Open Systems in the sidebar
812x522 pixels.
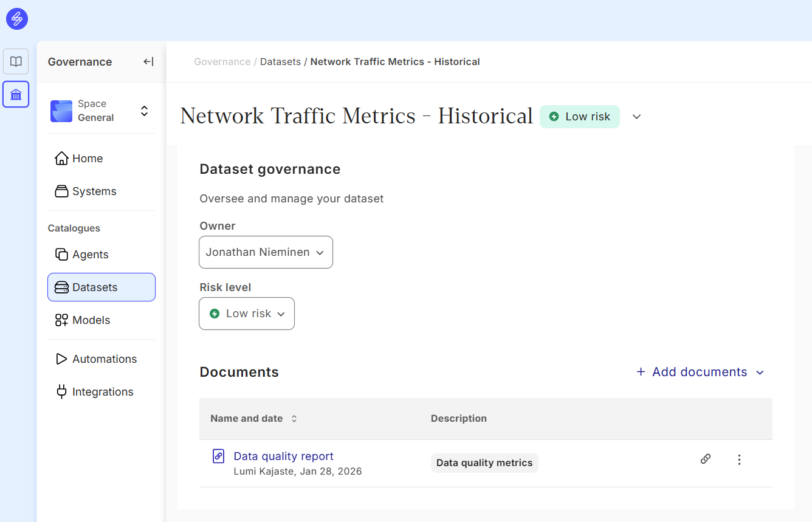pos(94,191)
